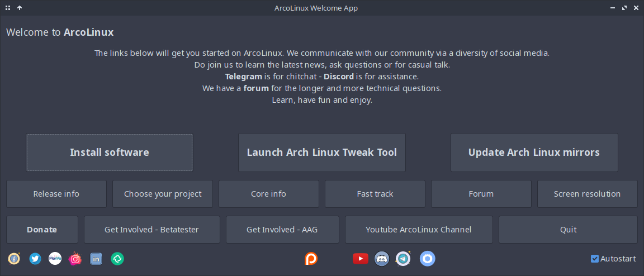Close the Welcome App window
This screenshot has height=276, width=644.
point(636,8)
